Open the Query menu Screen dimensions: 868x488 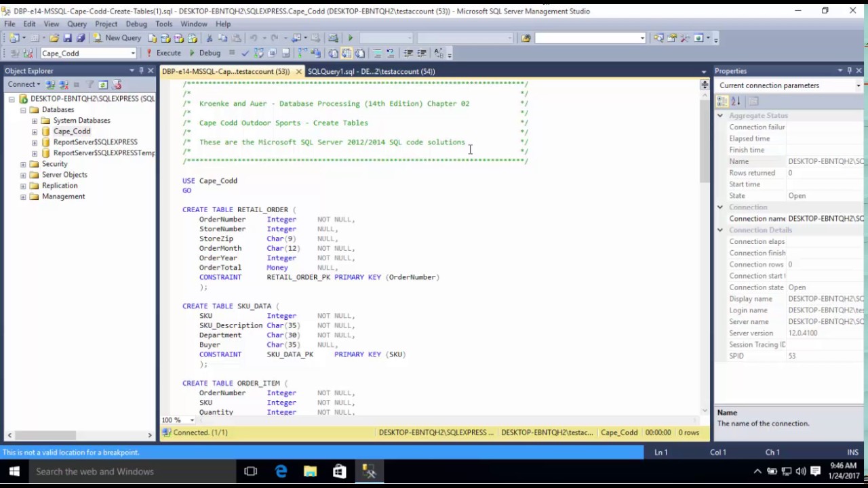coord(77,24)
